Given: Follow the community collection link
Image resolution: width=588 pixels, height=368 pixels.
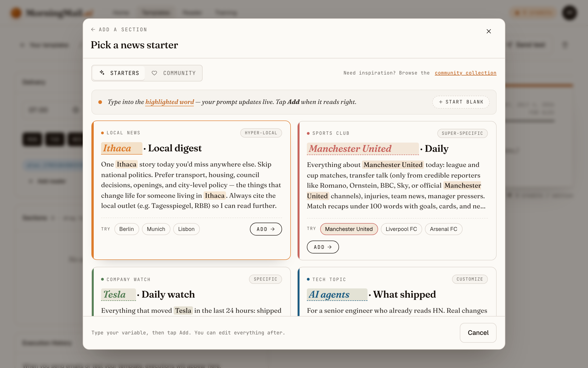Looking at the screenshot, I should click(x=466, y=73).
